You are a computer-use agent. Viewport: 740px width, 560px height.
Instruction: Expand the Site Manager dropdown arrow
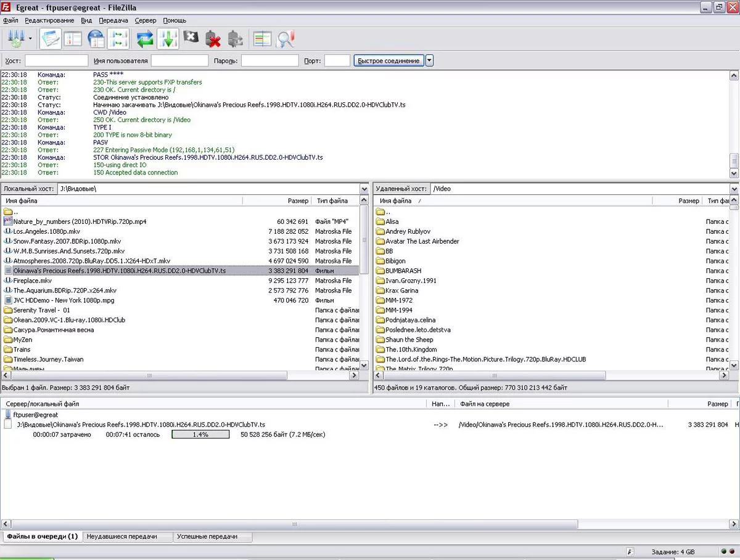30,39
